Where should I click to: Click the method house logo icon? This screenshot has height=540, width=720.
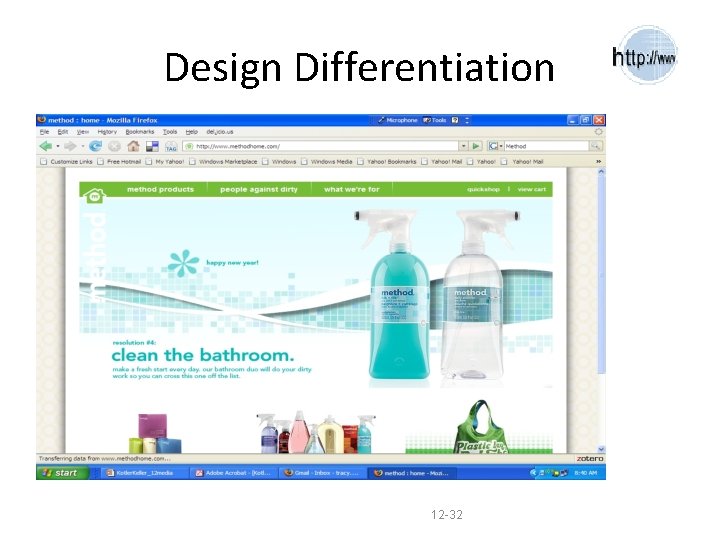(94, 196)
